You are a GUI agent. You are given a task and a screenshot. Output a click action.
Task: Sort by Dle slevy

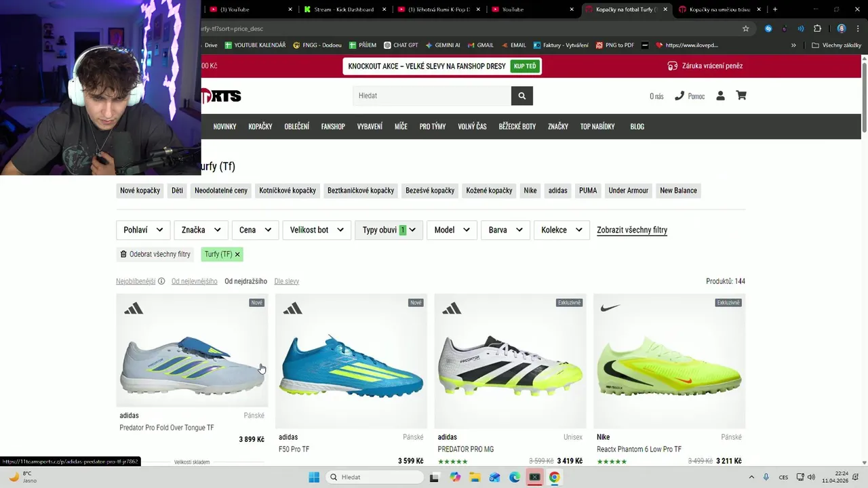(x=287, y=281)
